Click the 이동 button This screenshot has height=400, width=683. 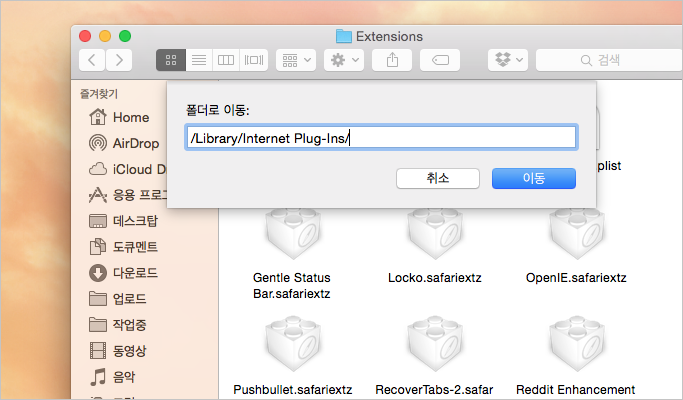(534, 178)
